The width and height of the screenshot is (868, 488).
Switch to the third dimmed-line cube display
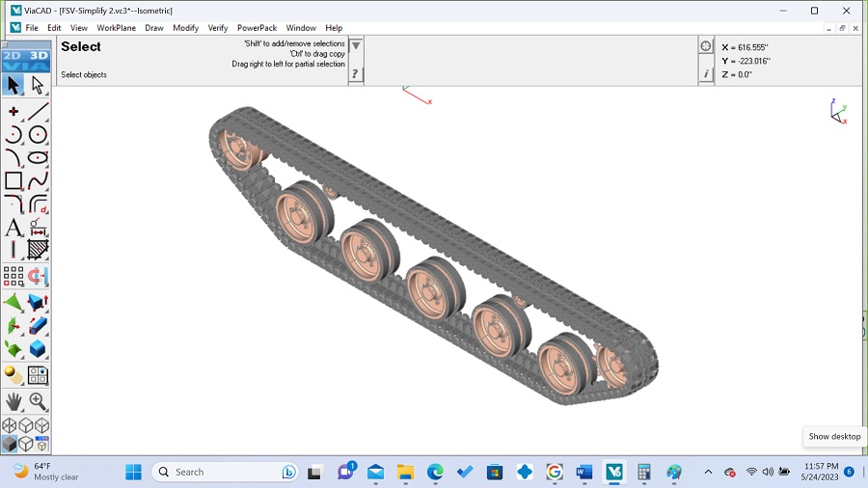point(42,425)
